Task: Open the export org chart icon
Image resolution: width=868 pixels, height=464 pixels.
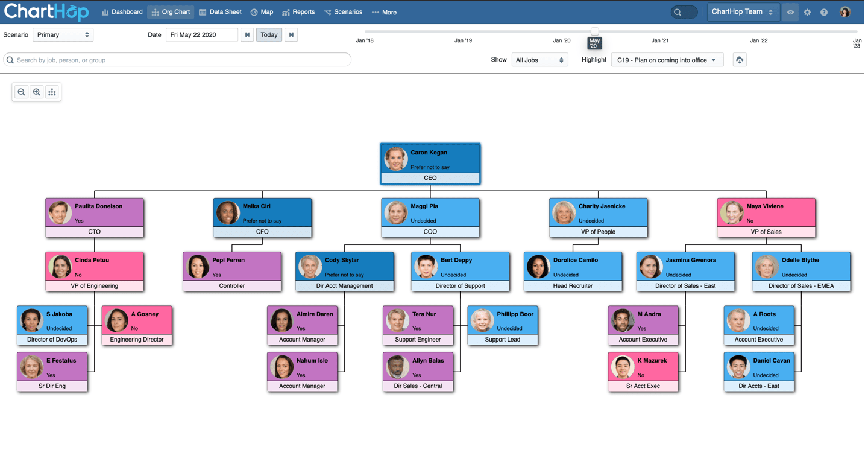Action: 740,59
